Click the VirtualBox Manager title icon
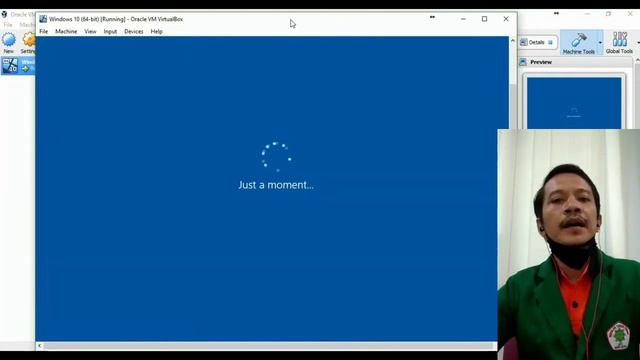Screen dimensions: 640x360 (x=4, y=14)
